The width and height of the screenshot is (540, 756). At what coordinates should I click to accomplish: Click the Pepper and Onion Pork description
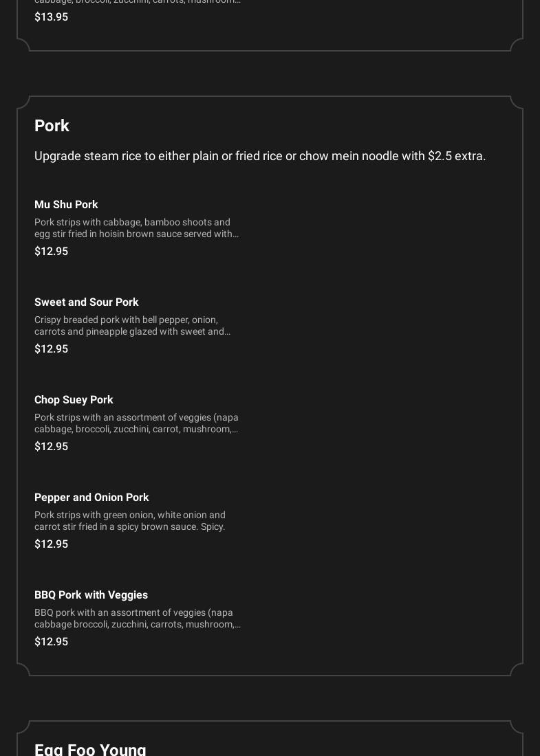[130, 521]
